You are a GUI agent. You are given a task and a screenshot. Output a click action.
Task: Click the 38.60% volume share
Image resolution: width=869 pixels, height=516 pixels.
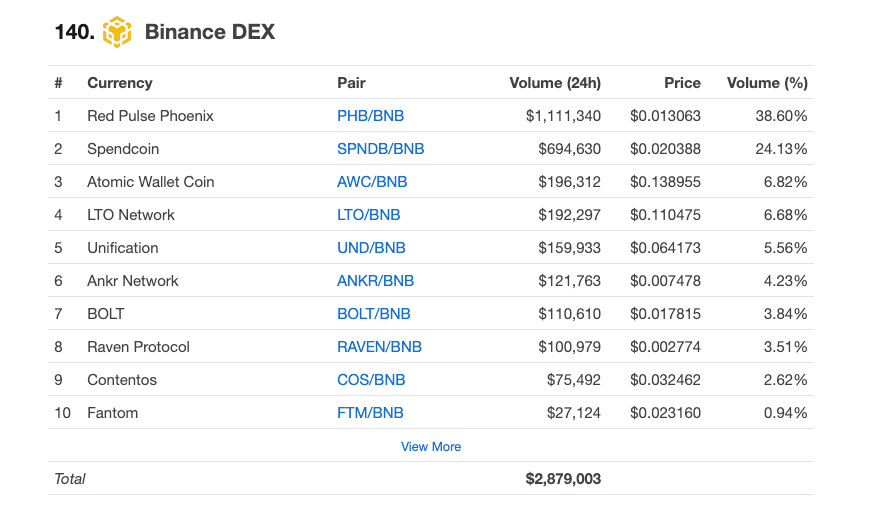pyautogui.click(x=781, y=116)
